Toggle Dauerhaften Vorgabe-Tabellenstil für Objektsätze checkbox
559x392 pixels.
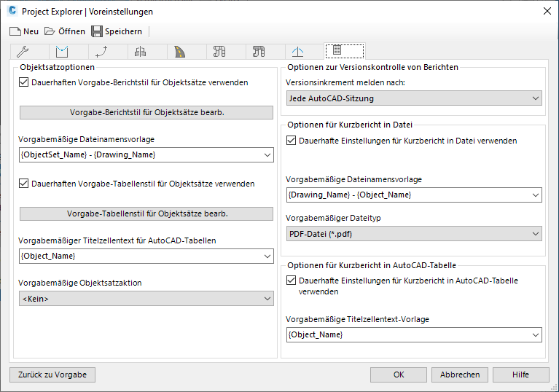point(23,184)
